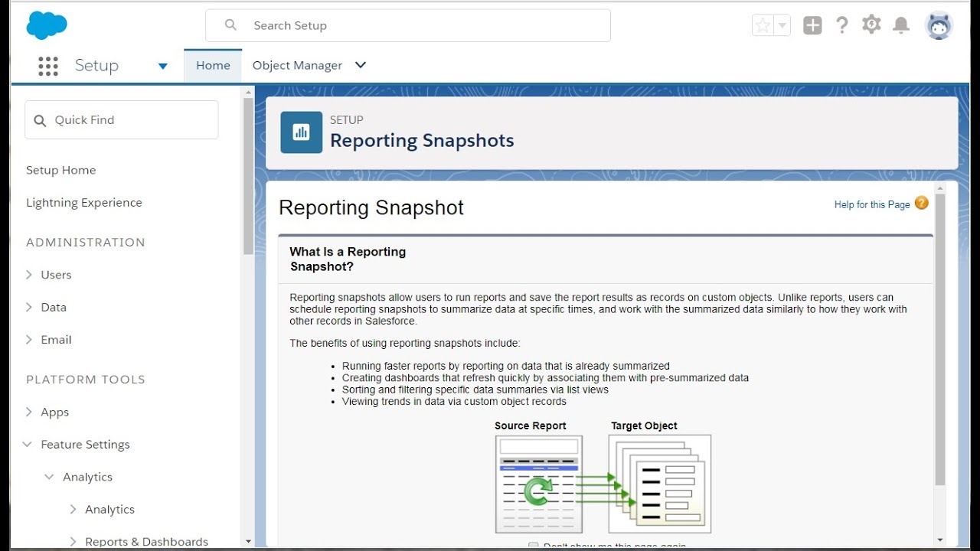
Task: Open the global actions plus icon
Action: pyautogui.click(x=812, y=25)
